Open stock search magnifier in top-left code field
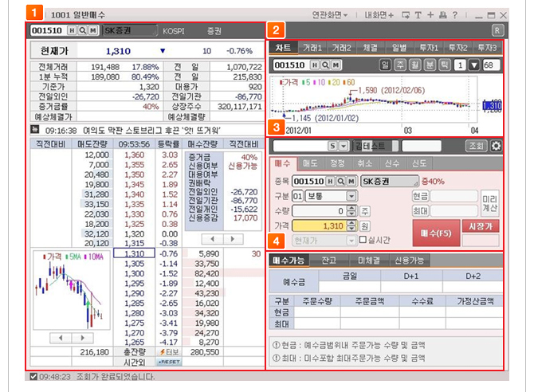534x392 pixels. pyautogui.click(x=82, y=30)
